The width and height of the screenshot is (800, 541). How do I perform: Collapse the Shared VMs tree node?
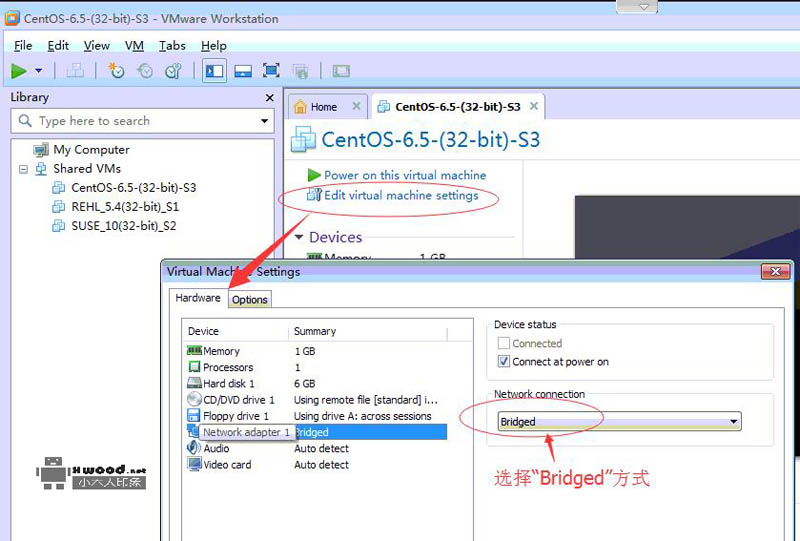[24, 169]
